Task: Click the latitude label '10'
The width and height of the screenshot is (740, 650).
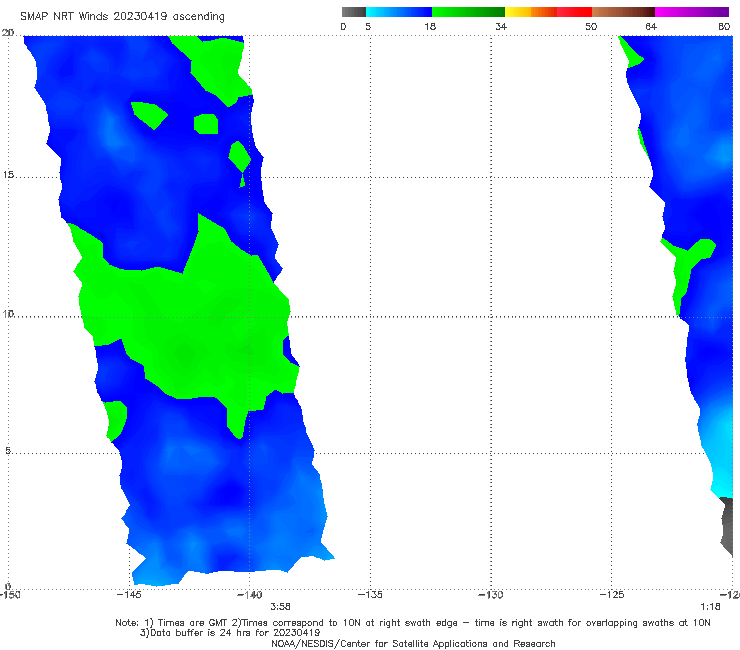Action: 8,313
